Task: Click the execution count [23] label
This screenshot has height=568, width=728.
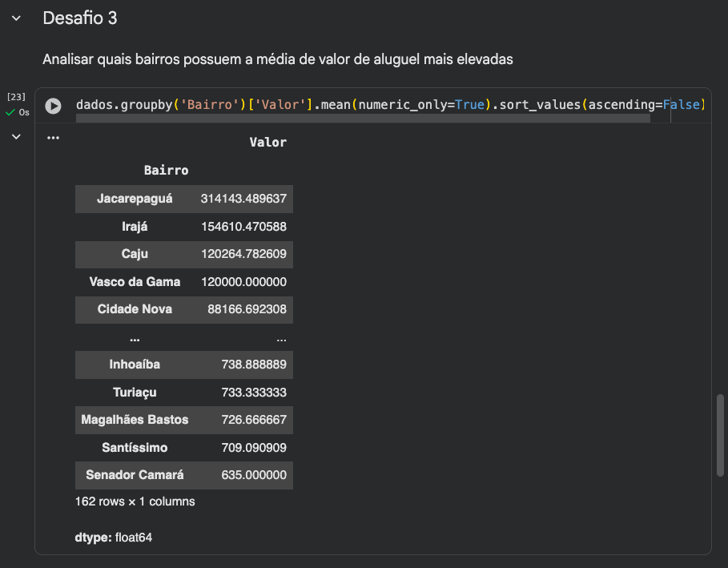Action: (16, 97)
